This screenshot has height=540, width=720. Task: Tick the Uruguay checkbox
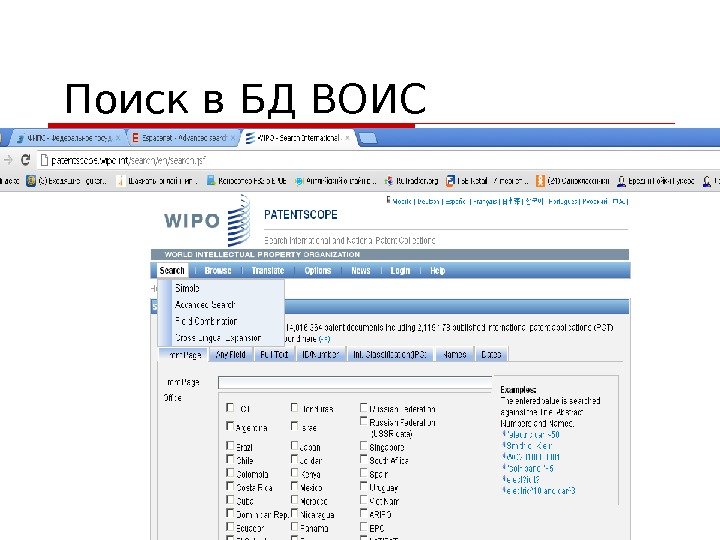coord(364,486)
